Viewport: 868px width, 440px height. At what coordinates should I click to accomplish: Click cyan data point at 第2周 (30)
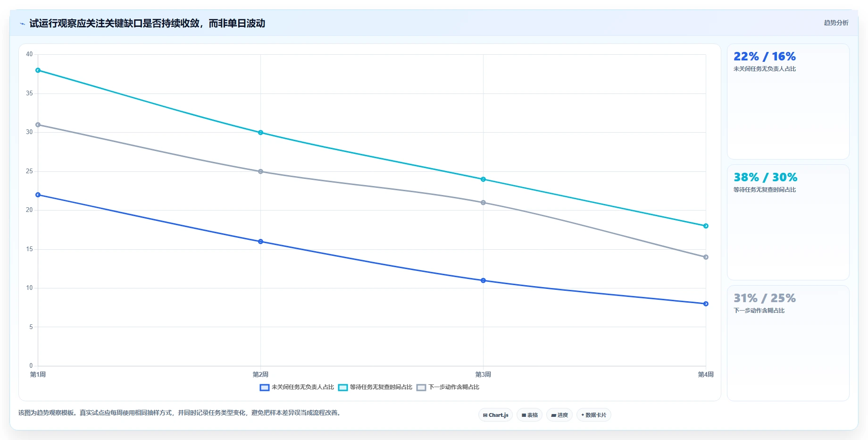(260, 133)
